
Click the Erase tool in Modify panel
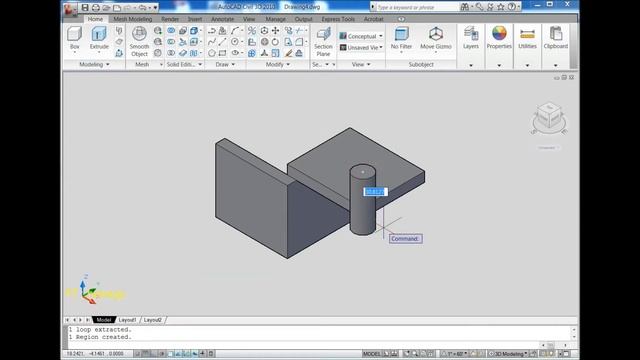[x=289, y=53]
